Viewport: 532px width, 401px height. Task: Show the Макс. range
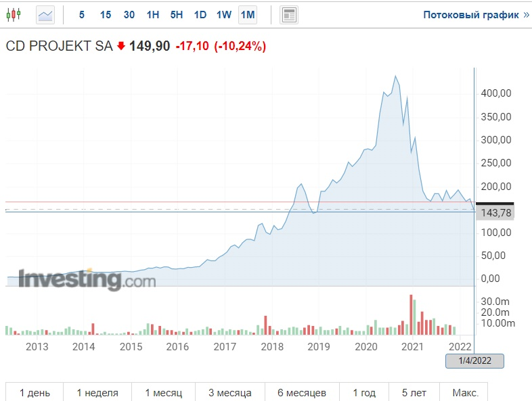click(x=465, y=392)
